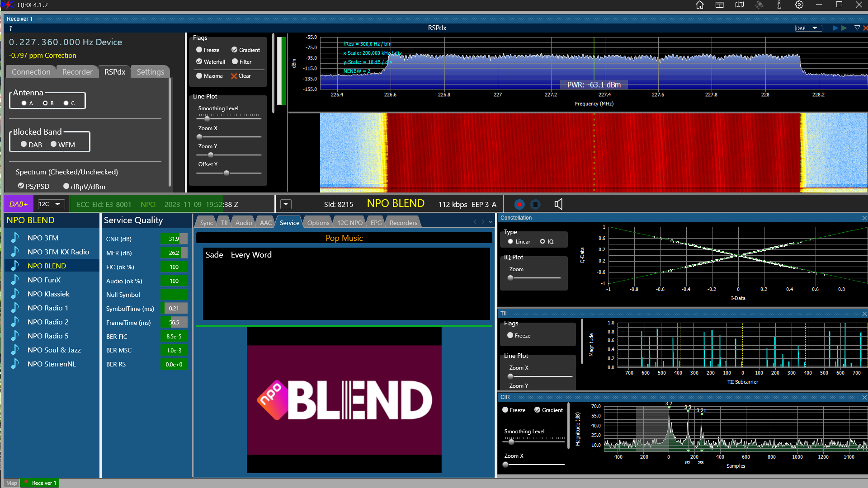Image resolution: width=868 pixels, height=488 pixels.
Task: Click the Clear button in Flags
Action: (x=241, y=76)
